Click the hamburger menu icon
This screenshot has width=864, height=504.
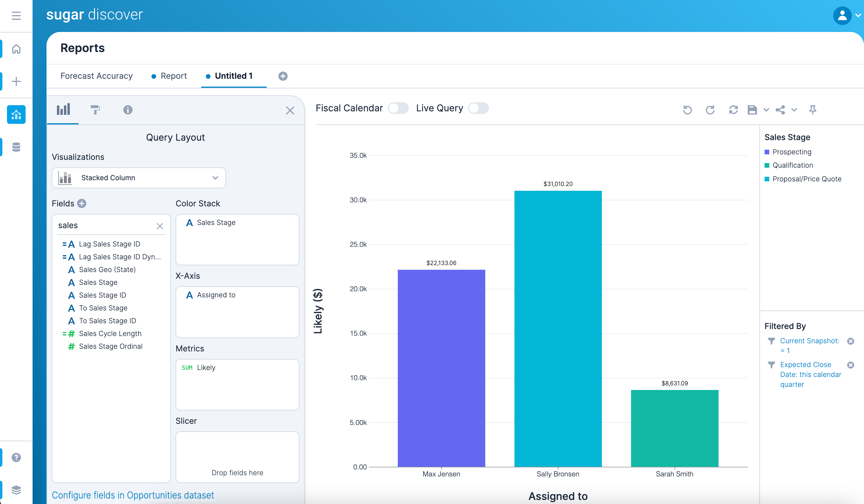tap(16, 16)
